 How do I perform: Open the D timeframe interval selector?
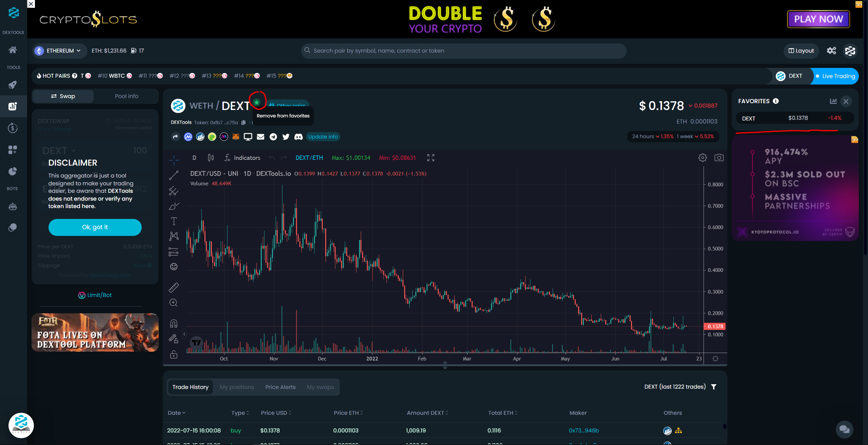194,158
